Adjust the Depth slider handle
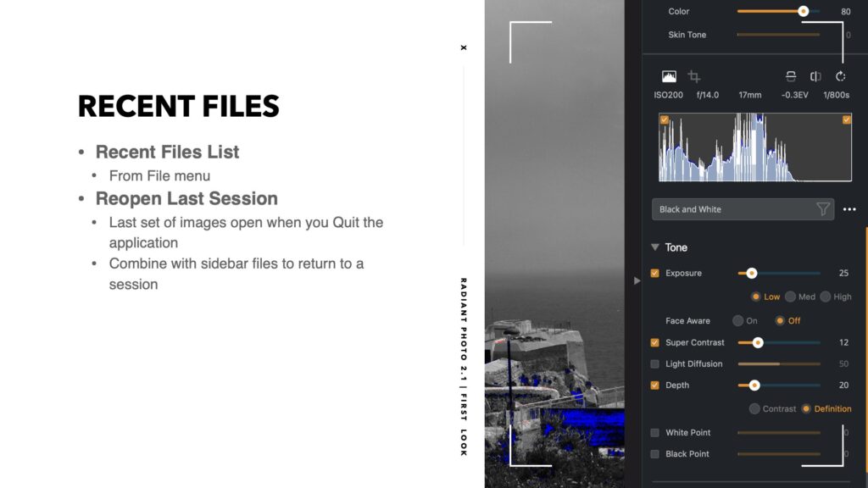The width and height of the screenshot is (868, 488). point(754,385)
